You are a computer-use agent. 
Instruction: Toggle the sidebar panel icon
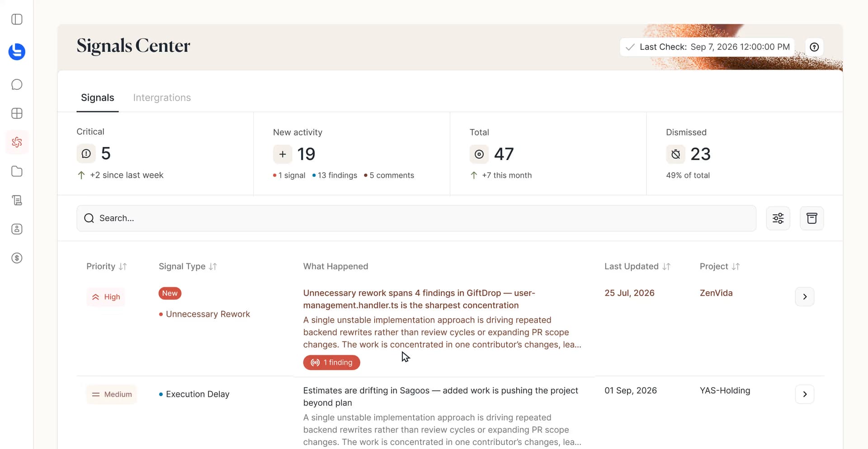(x=17, y=19)
